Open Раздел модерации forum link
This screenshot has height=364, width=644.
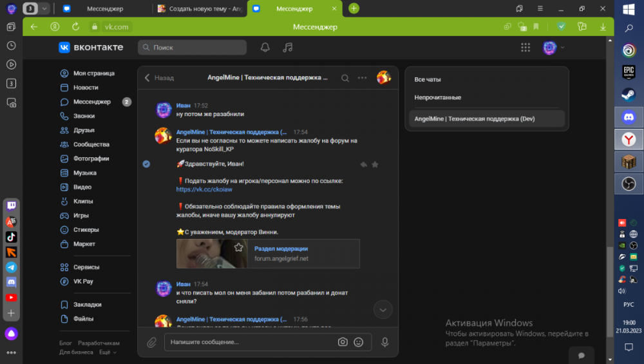(x=281, y=249)
